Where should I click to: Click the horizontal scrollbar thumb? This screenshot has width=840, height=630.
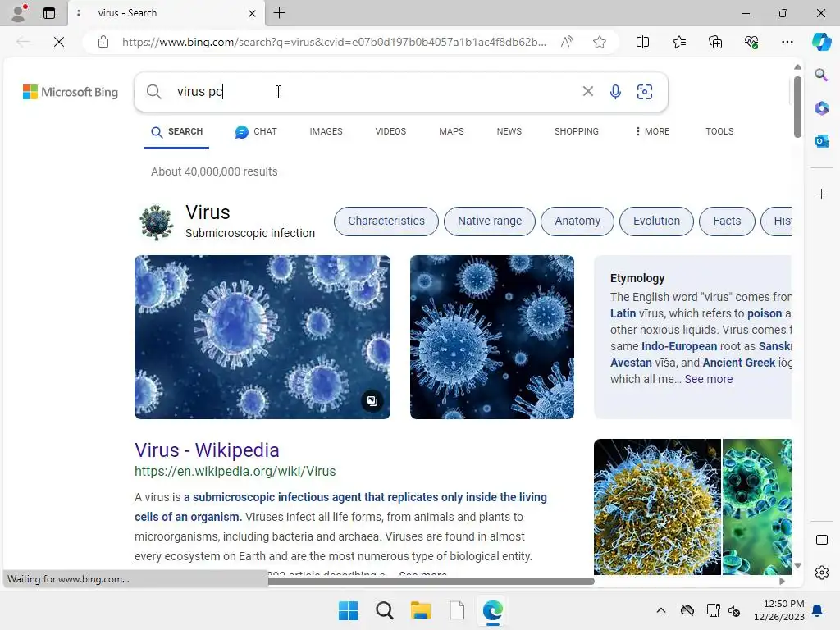pyautogui.click(x=431, y=582)
